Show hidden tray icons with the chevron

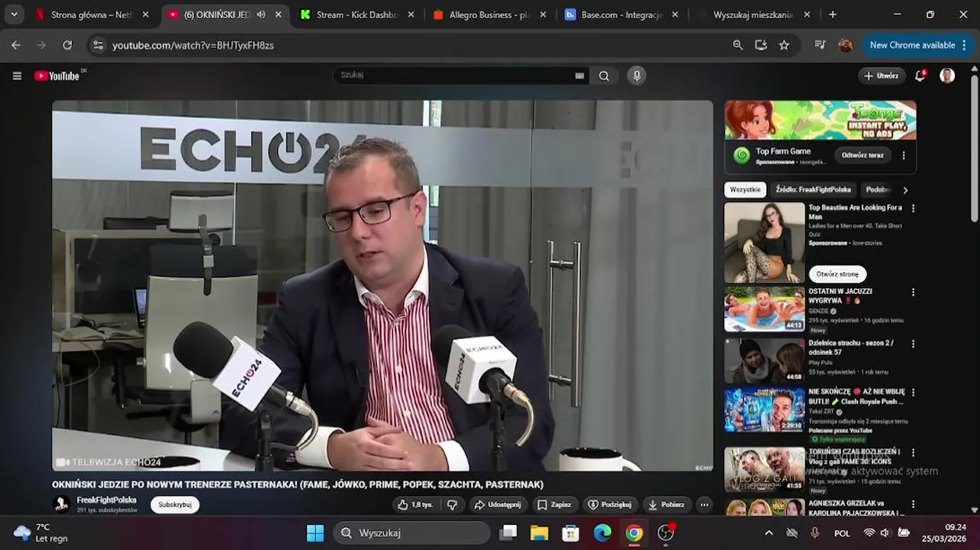769,533
